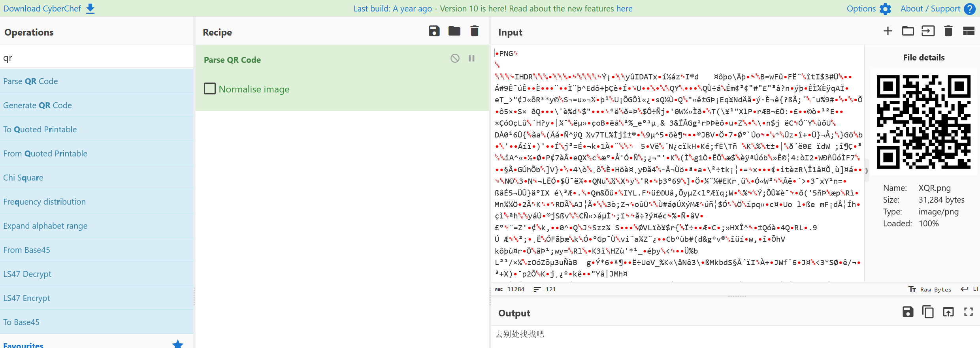The height and width of the screenshot is (348, 980).
Task: Open folder as input icon
Action: click(908, 31)
